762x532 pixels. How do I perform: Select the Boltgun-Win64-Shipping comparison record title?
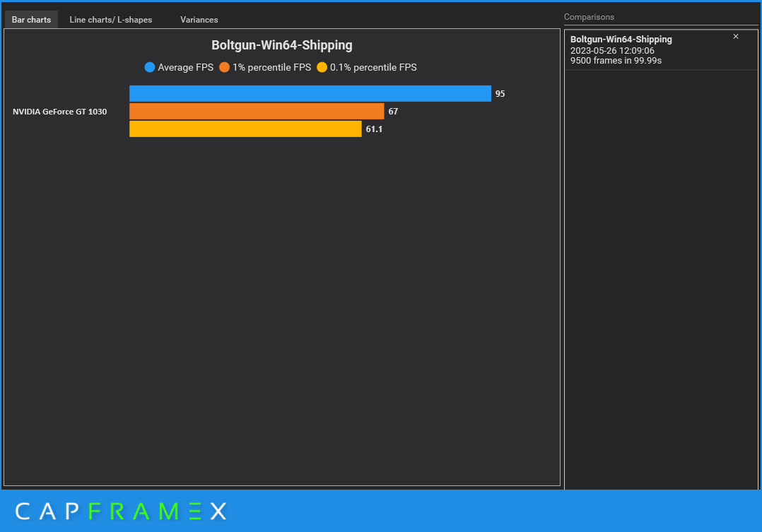[621, 40]
